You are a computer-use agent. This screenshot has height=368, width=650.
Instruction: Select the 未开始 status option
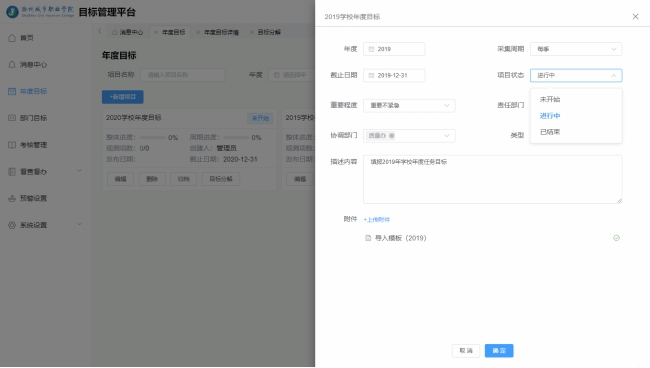click(x=576, y=99)
